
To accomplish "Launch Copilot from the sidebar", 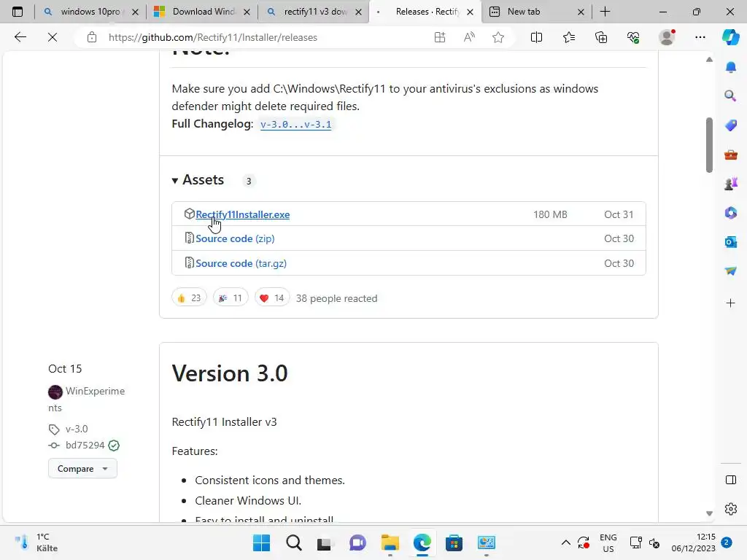I will [x=731, y=37].
